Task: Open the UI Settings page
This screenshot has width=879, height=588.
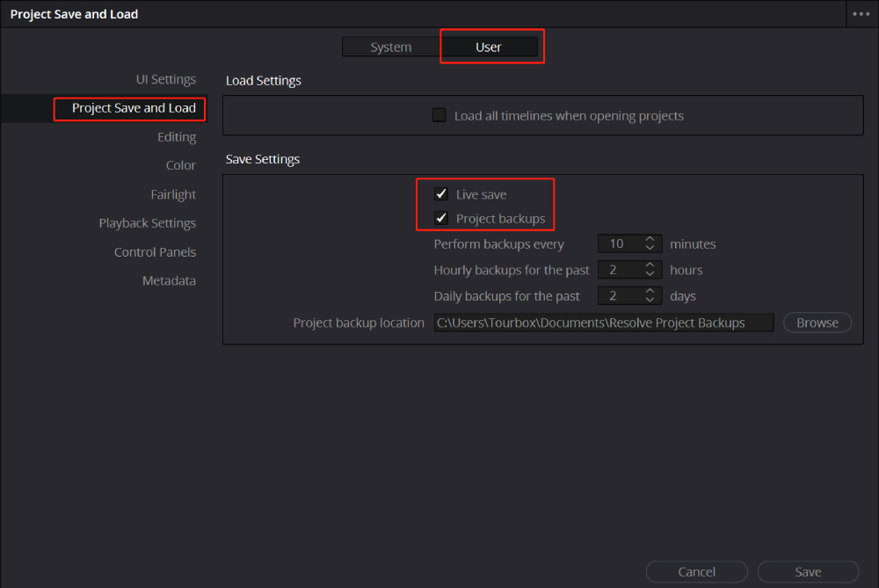Action: pyautogui.click(x=165, y=78)
